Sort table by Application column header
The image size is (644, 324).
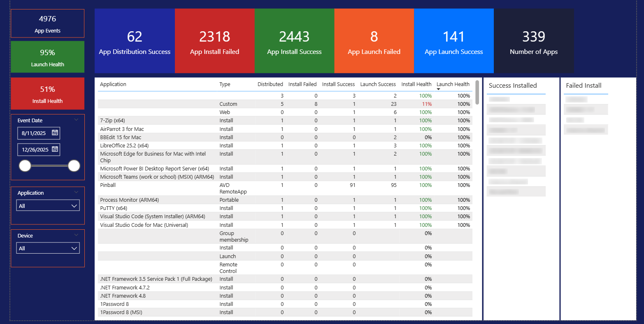tap(113, 84)
